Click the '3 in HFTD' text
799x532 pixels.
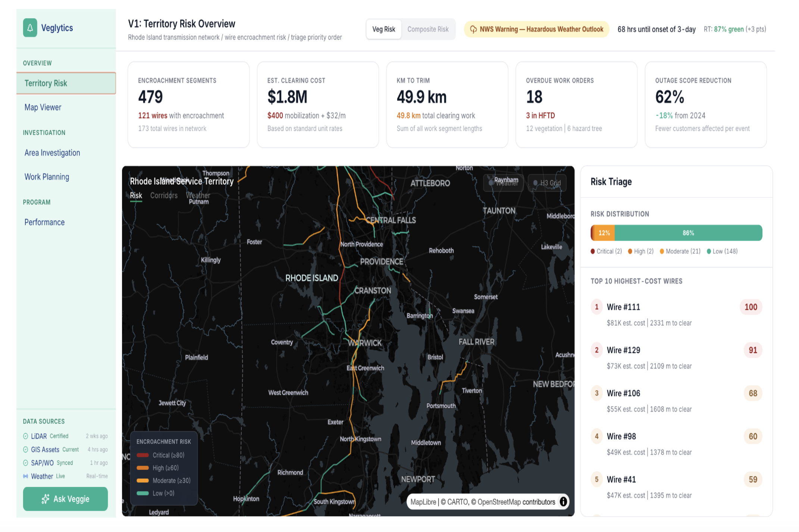pos(540,116)
